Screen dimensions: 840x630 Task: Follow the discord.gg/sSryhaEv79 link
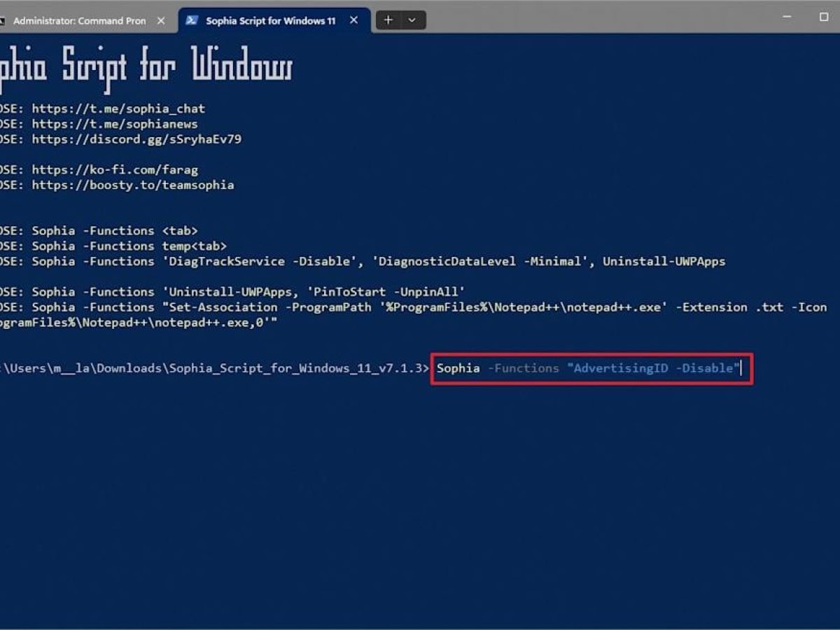pyautogui.click(x=136, y=139)
